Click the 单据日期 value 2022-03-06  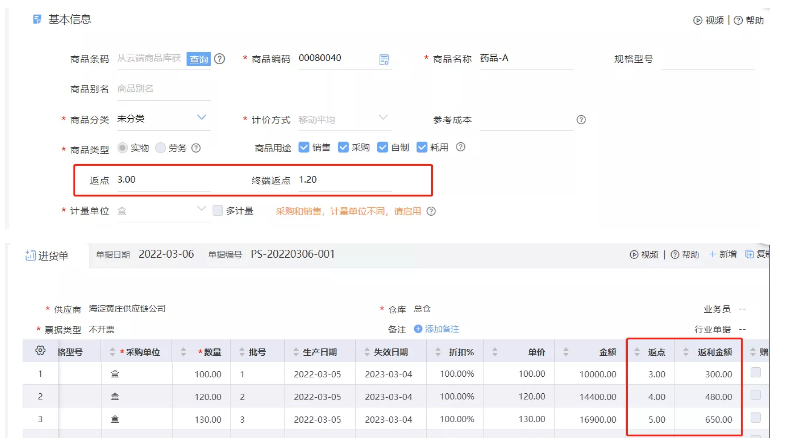[x=166, y=254]
